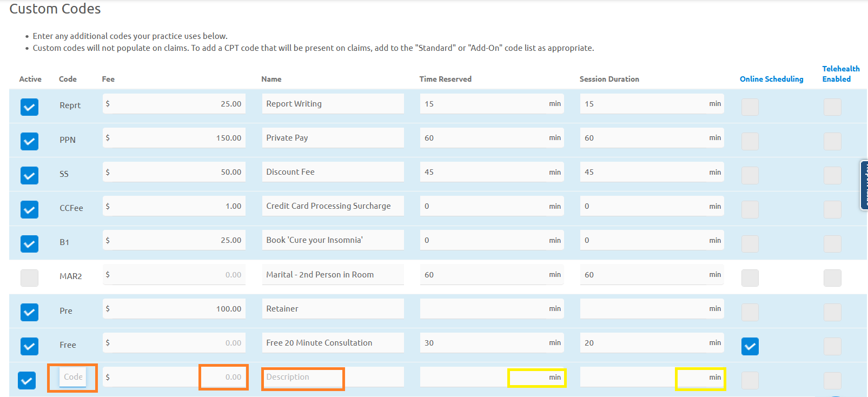The image size is (868, 397).
Task: Toggle Active checkbox for B1 code
Action: [x=29, y=243]
